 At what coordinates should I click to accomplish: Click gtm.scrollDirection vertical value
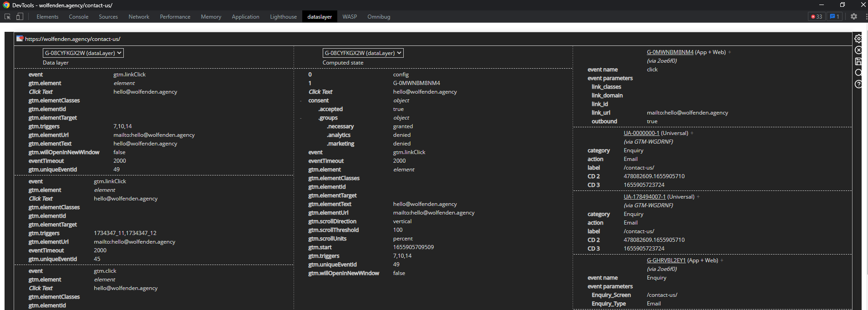click(402, 221)
